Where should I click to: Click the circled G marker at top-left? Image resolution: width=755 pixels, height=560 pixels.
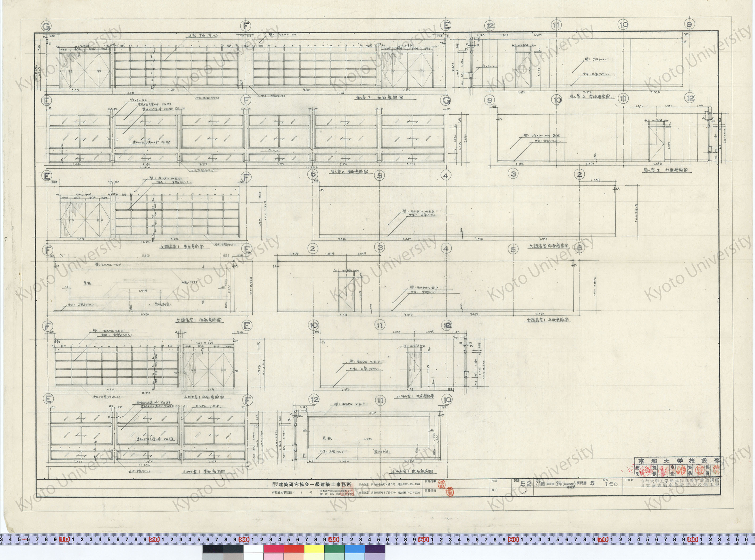pyautogui.click(x=46, y=26)
